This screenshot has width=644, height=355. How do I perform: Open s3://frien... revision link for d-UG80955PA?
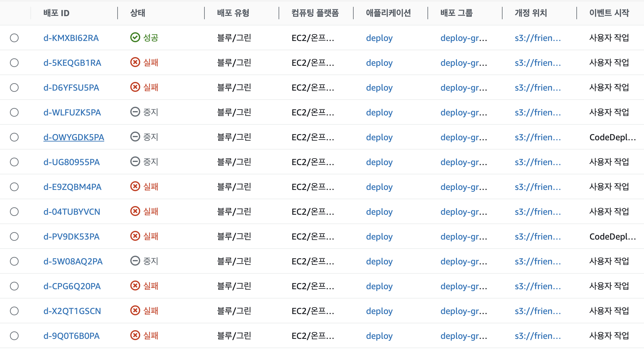click(x=538, y=162)
